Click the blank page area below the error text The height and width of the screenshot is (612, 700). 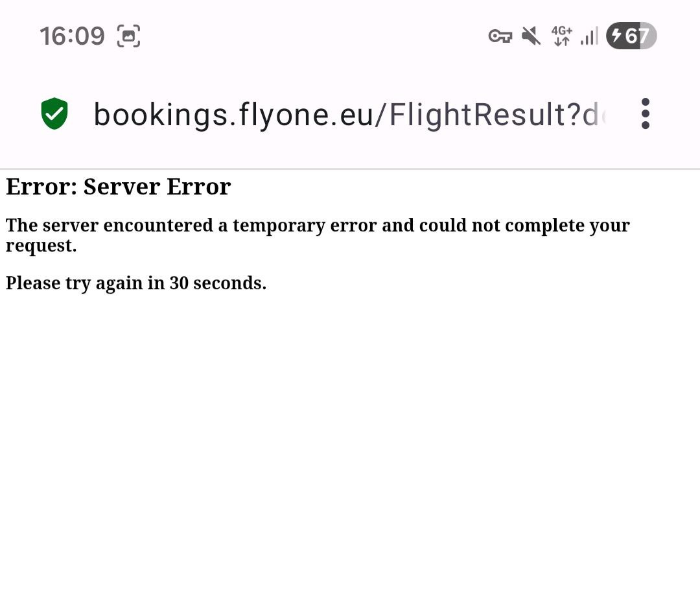click(350, 454)
